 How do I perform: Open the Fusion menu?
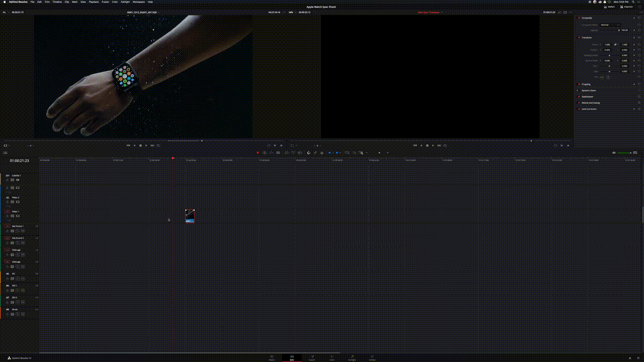pyautogui.click(x=105, y=2)
